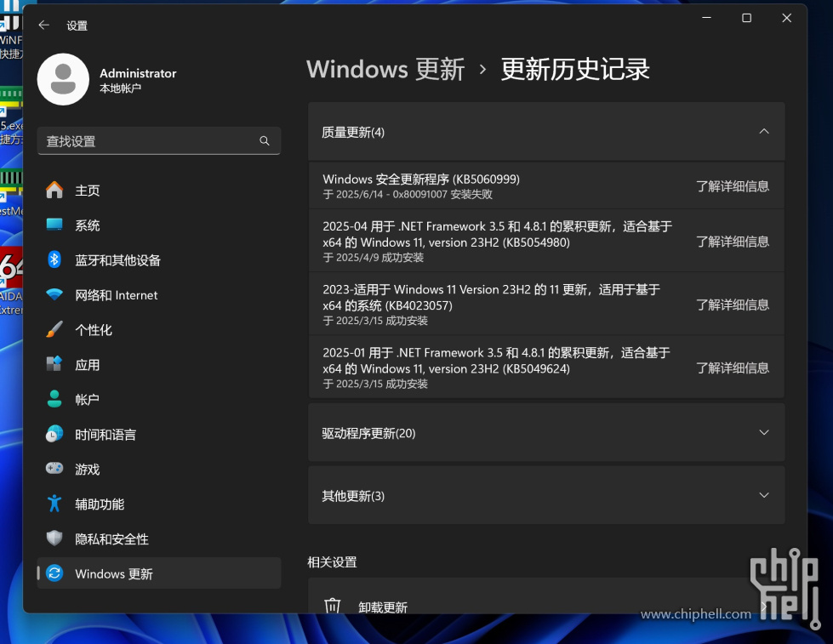This screenshot has width=833, height=644.
Task: Click the Personalization paintbrush icon
Action: (x=54, y=329)
